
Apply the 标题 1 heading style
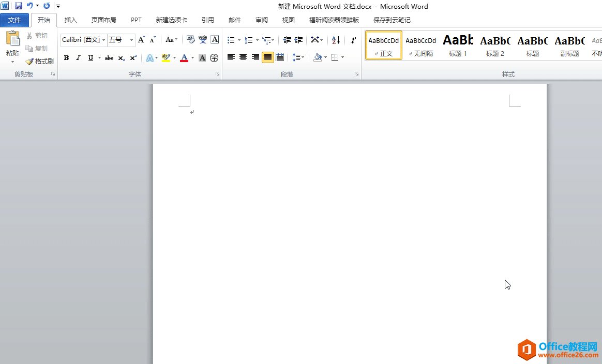(x=458, y=45)
